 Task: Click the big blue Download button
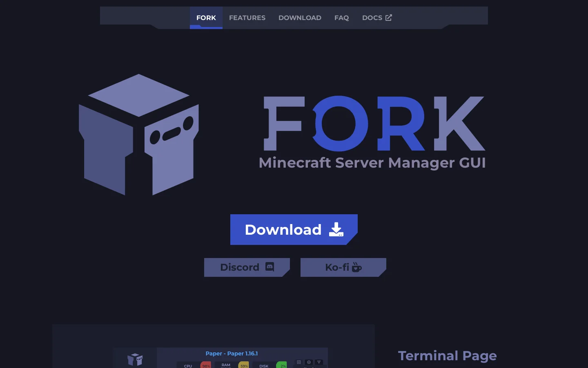294,229
